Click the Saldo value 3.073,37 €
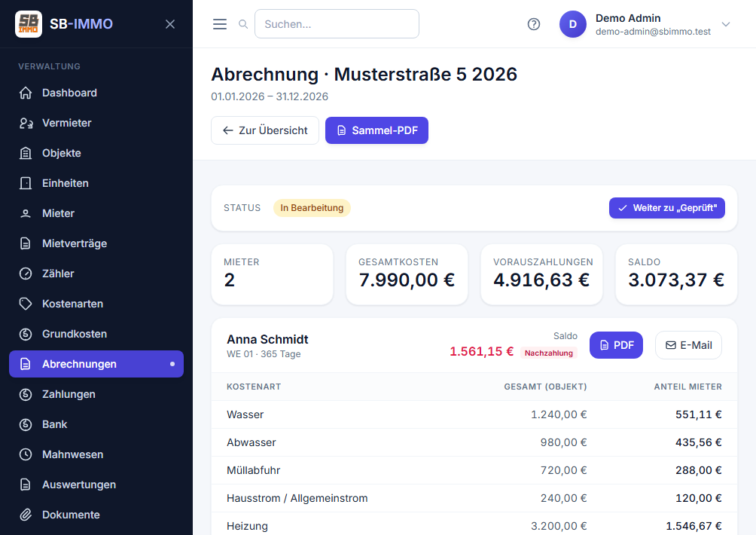This screenshot has height=535, width=756. pos(676,280)
